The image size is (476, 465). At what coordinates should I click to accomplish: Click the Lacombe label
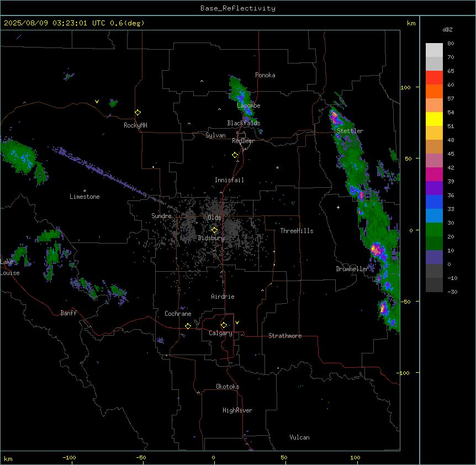pos(248,105)
